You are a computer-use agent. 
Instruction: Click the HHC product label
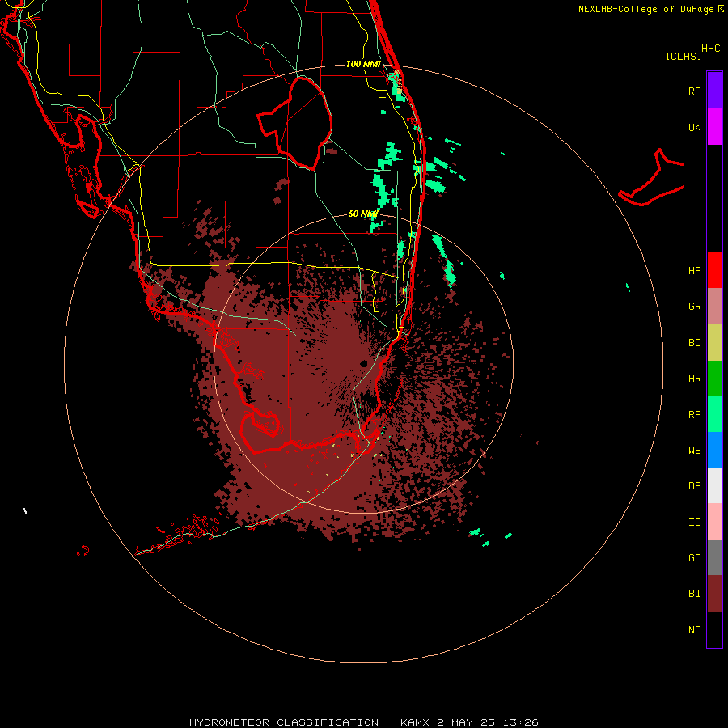pyautogui.click(x=711, y=49)
